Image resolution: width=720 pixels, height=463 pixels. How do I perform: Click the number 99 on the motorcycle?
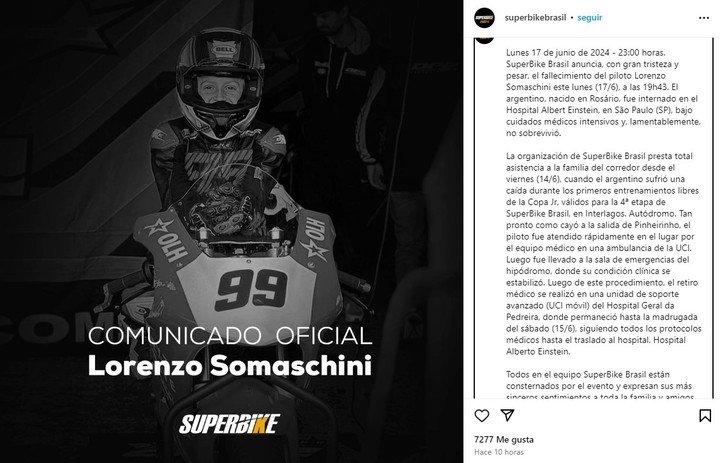[x=237, y=290]
